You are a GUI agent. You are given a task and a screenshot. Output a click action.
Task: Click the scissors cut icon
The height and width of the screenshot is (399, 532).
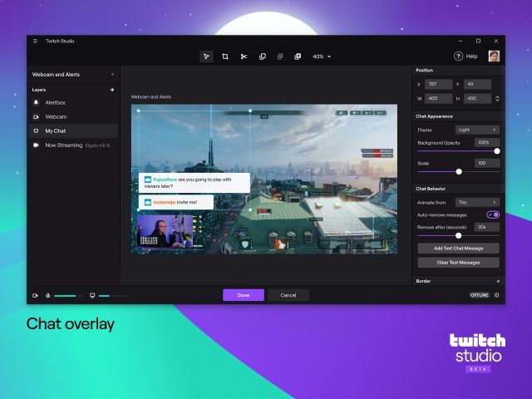(x=244, y=57)
